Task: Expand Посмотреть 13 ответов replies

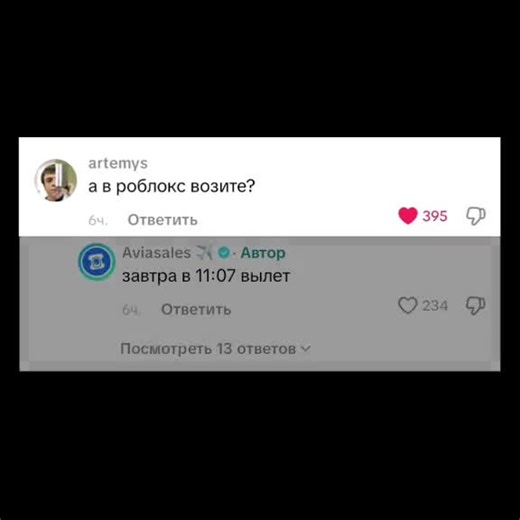Action: [215, 349]
